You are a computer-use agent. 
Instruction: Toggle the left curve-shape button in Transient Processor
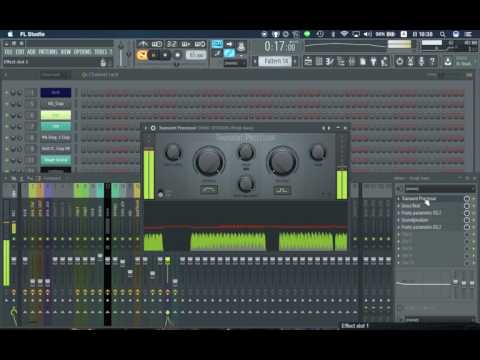coord(209,190)
